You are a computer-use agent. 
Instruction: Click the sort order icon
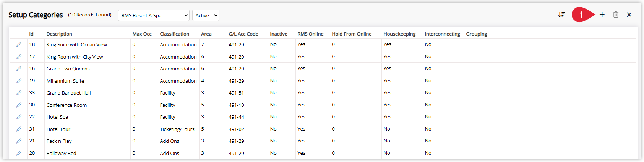pos(561,15)
